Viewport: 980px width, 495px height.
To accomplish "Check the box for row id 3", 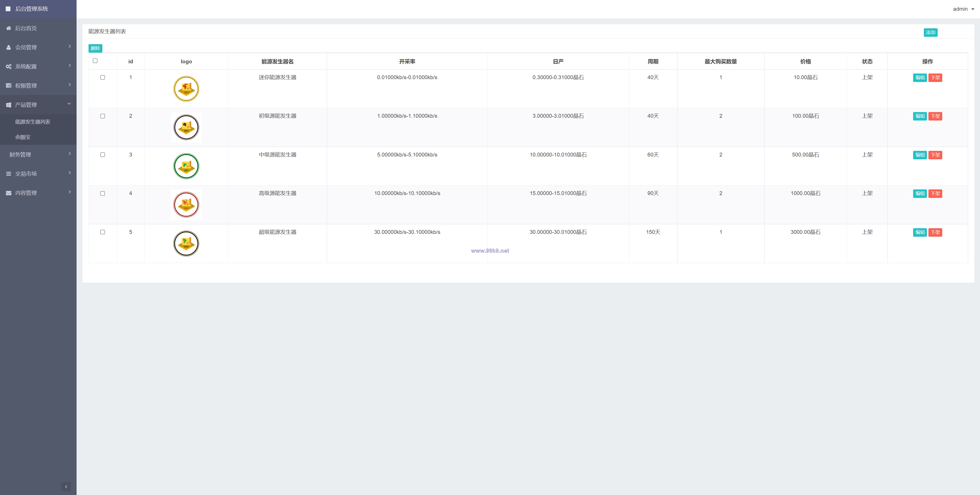I will click(x=102, y=155).
